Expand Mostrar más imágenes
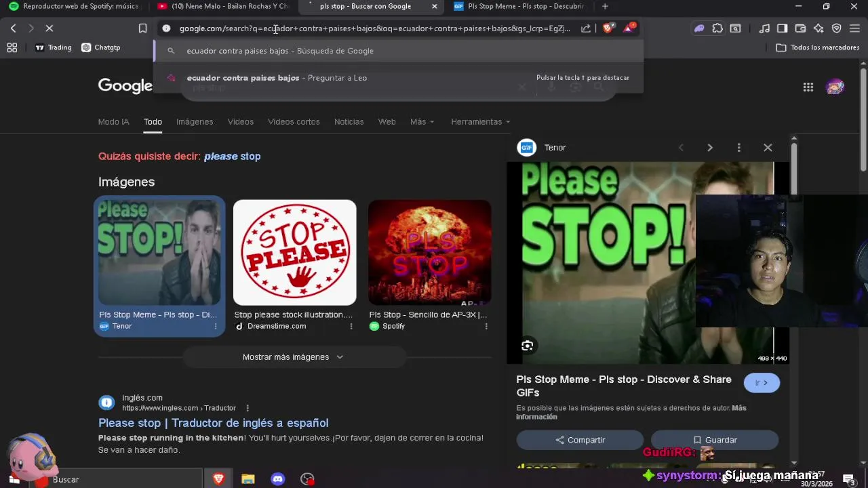This screenshot has height=488, width=868. [x=294, y=357]
